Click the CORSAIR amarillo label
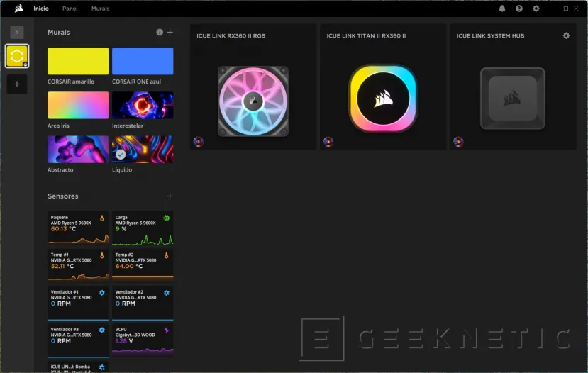The height and width of the screenshot is (373, 588). pos(71,82)
